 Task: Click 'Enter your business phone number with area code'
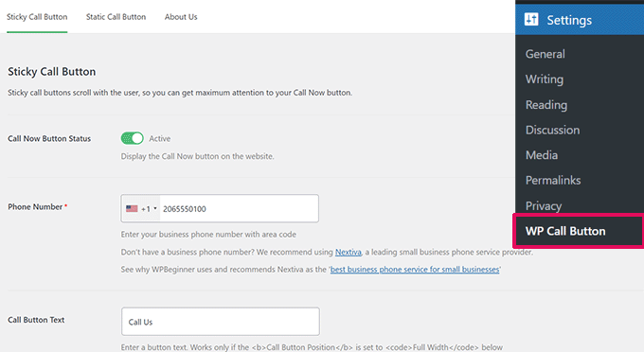pos(208,235)
